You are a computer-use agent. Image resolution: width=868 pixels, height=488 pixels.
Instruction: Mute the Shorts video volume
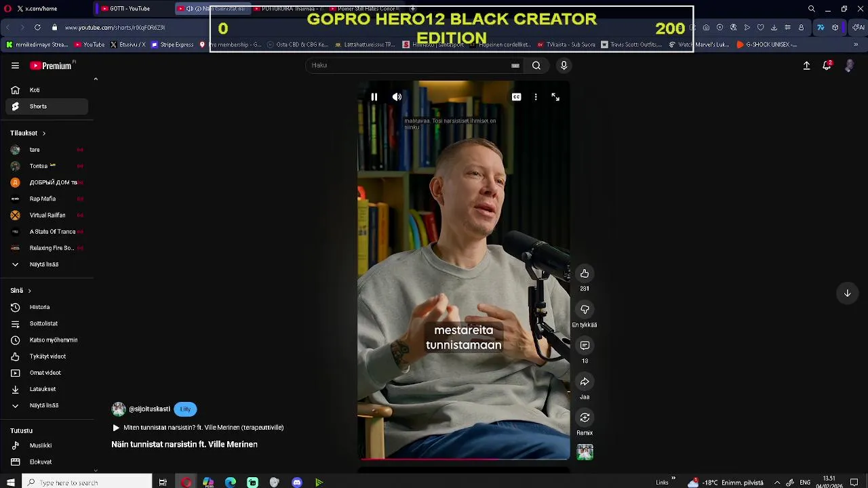(397, 97)
